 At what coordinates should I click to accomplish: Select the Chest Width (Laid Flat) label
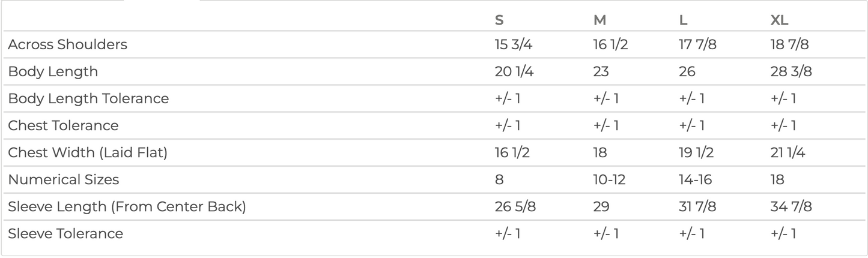(88, 152)
